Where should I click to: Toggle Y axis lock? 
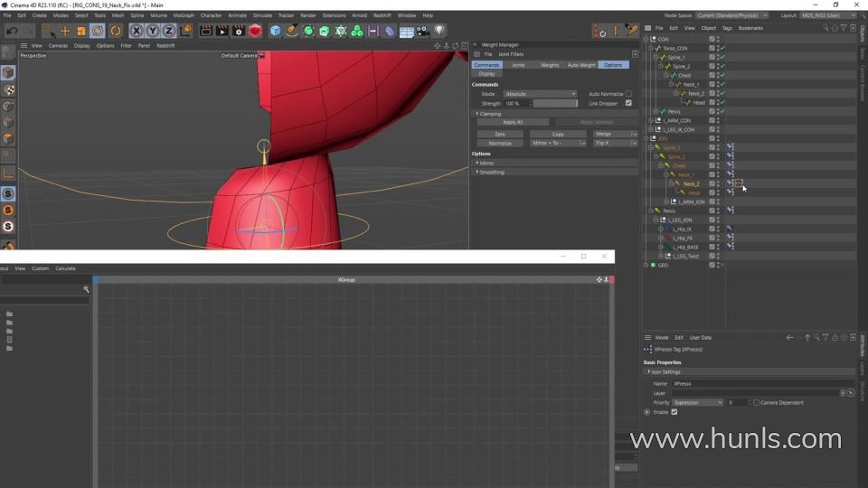point(152,31)
